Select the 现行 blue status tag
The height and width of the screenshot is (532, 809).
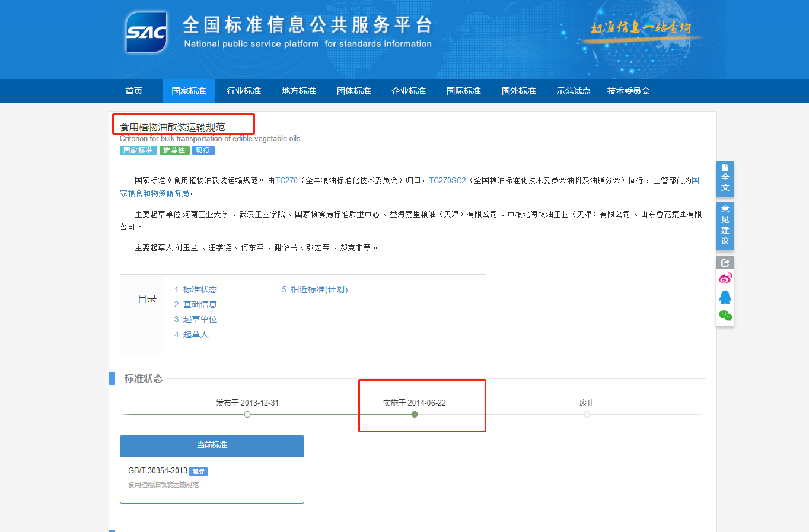(203, 150)
